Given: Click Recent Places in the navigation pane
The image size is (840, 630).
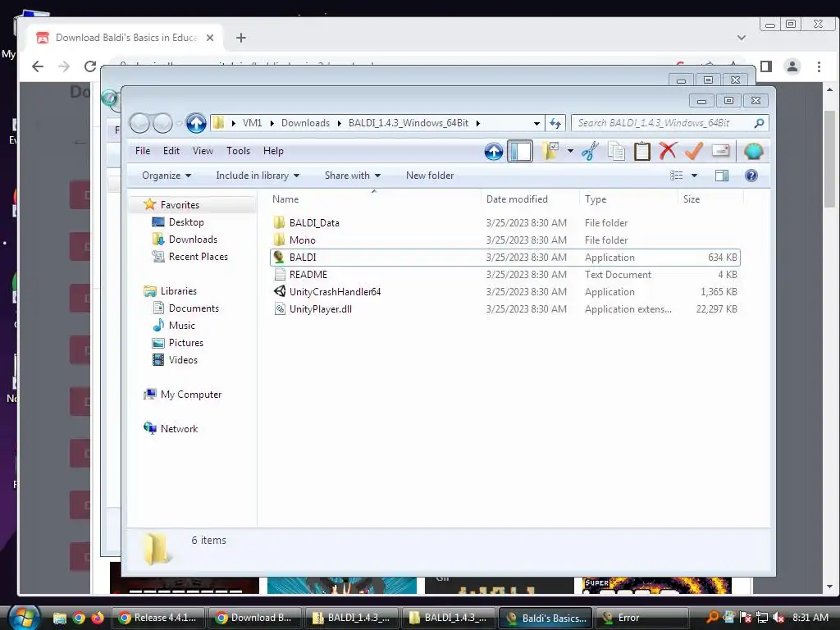Looking at the screenshot, I should pyautogui.click(x=198, y=257).
